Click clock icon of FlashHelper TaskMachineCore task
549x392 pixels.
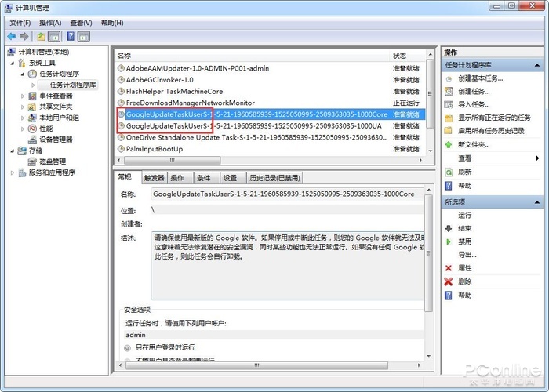coord(121,92)
